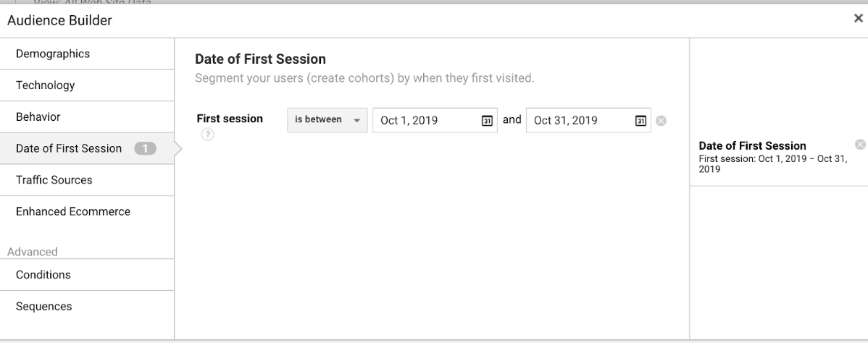Click the dropdown arrow beside 'is between'
Viewport: 868px width, 343px height.
[357, 121]
